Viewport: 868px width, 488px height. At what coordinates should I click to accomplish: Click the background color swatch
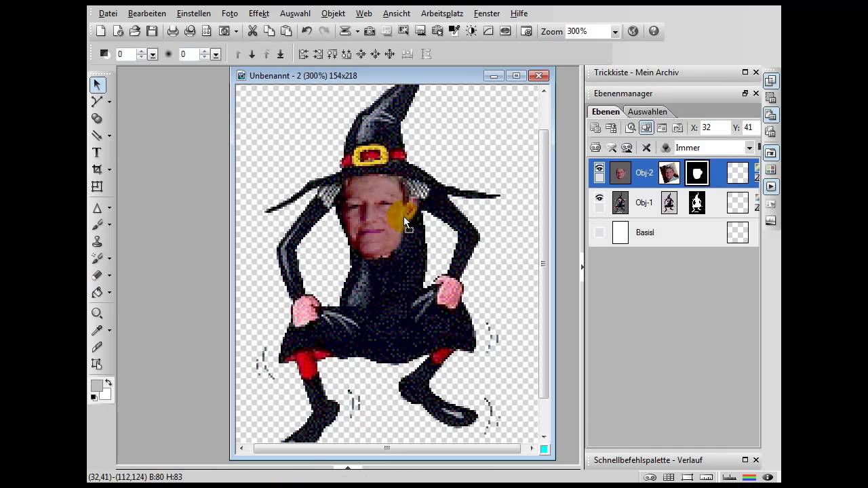coord(106,394)
